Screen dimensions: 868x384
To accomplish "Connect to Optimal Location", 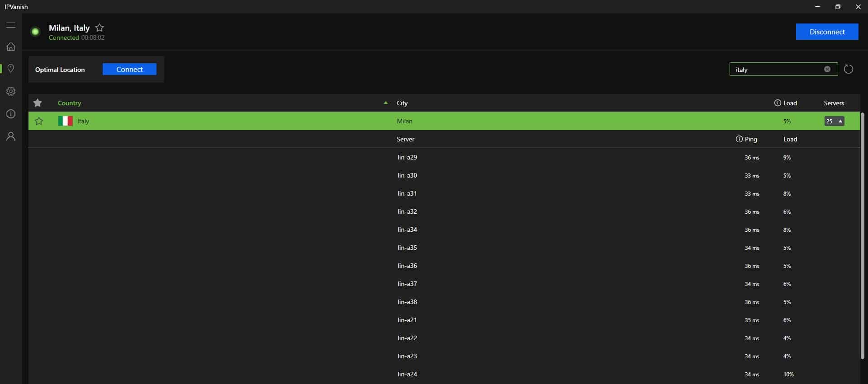I will coord(129,69).
